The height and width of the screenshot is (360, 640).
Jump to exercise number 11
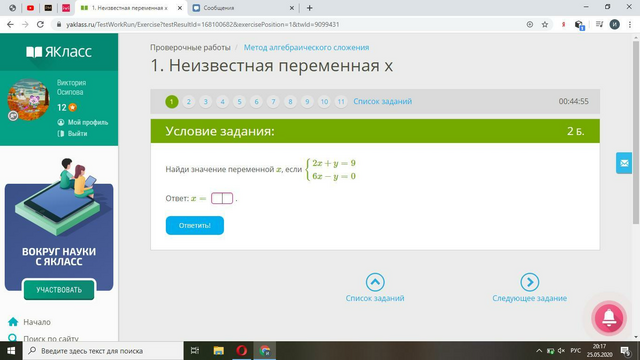click(341, 102)
